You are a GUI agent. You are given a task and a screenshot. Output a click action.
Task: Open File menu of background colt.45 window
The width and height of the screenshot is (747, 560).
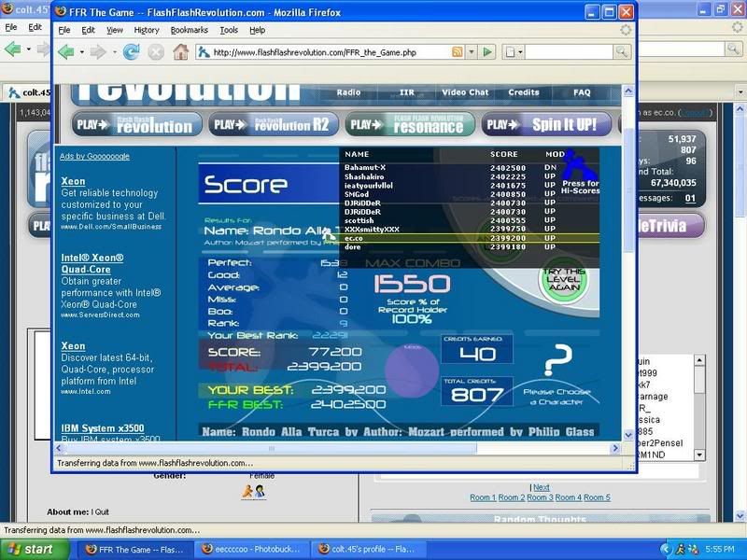pyautogui.click(x=10, y=28)
